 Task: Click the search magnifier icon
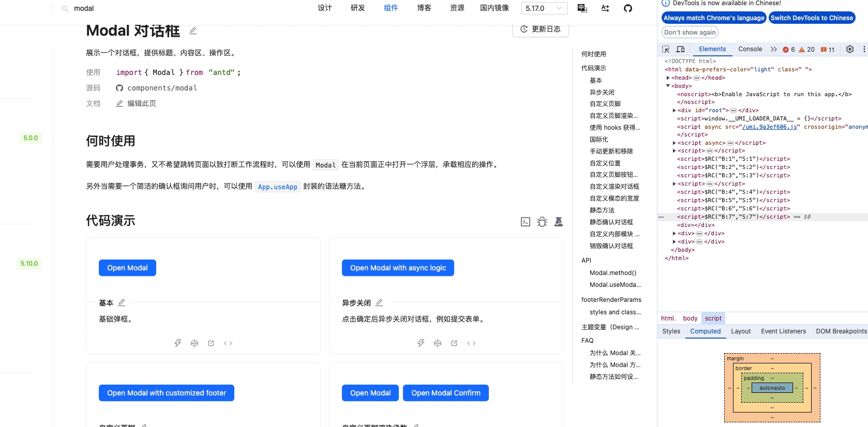click(65, 9)
